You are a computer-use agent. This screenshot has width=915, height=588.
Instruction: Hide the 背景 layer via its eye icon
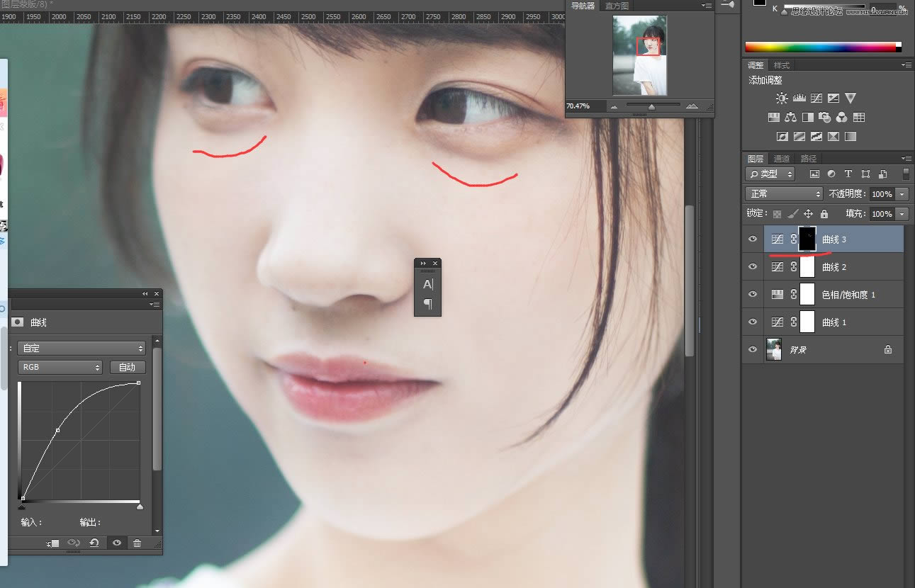(x=753, y=349)
